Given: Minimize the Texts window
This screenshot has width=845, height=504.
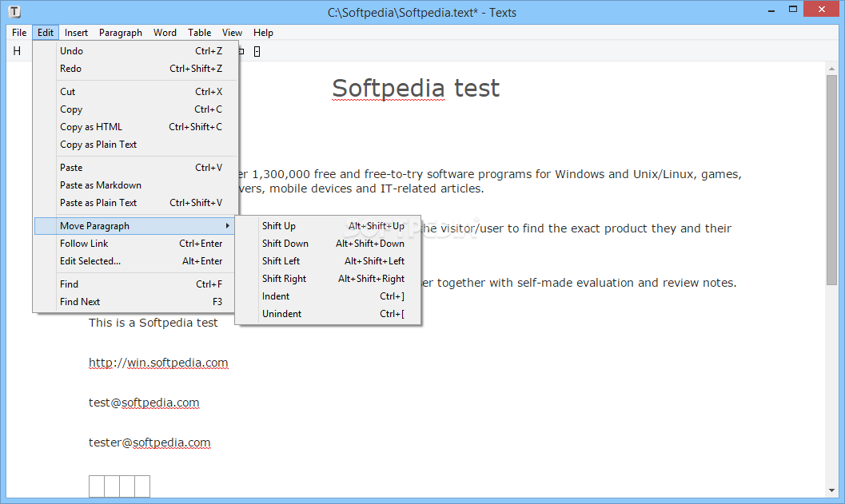Looking at the screenshot, I should point(771,10).
